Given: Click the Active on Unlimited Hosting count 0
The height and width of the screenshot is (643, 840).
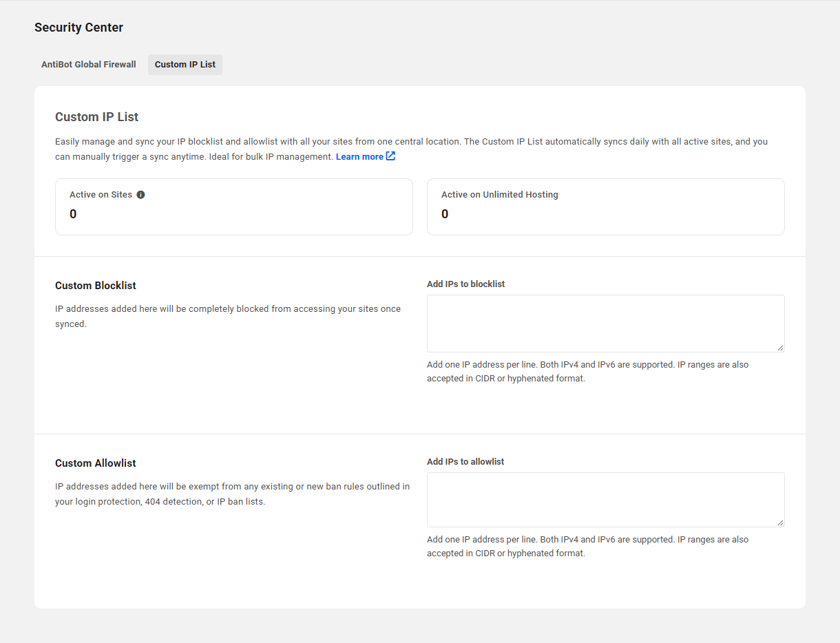Looking at the screenshot, I should point(445,214).
